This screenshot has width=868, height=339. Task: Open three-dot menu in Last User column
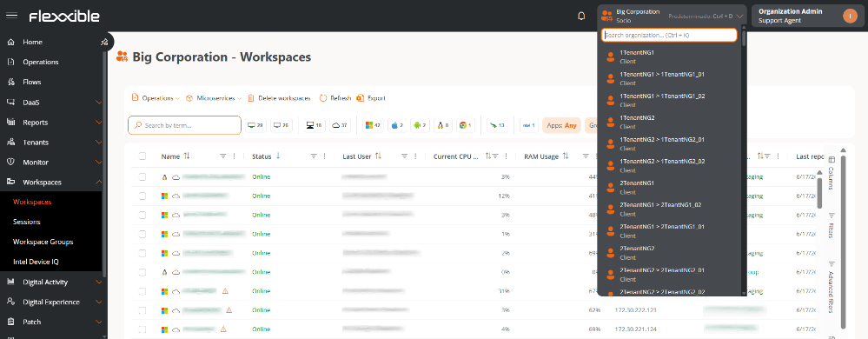(415, 156)
